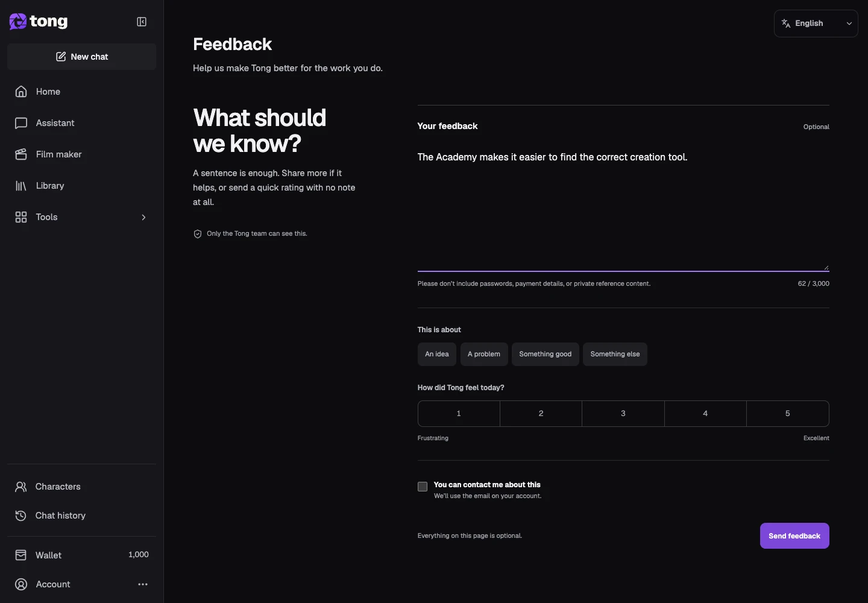This screenshot has width=868, height=603.
Task: Open the English language dropdown arrow
Action: pyautogui.click(x=849, y=24)
